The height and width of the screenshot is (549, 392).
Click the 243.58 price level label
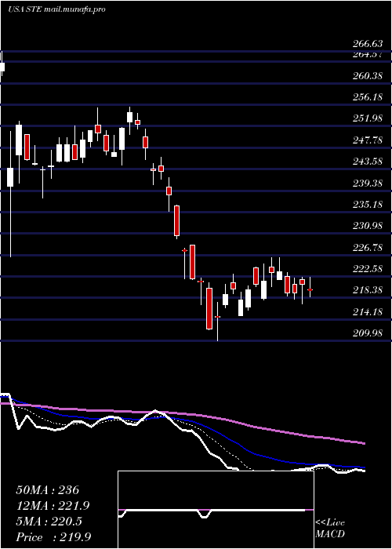coord(367,162)
